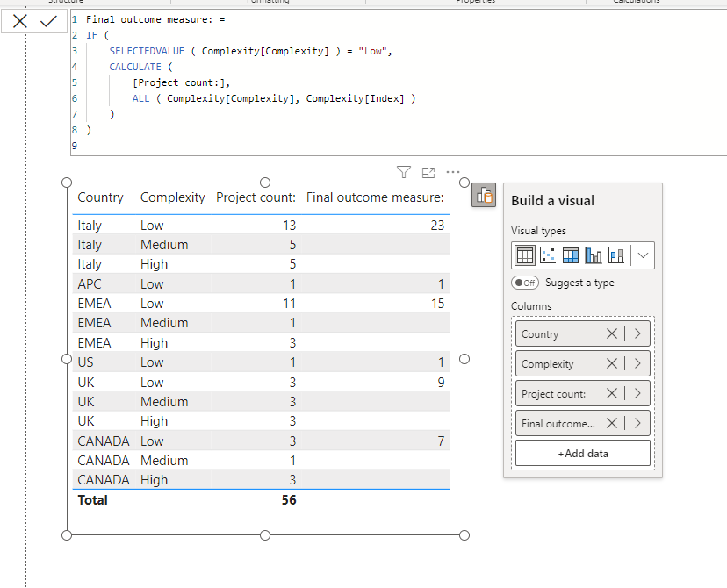Open the visual filter funnel icon

point(404,172)
